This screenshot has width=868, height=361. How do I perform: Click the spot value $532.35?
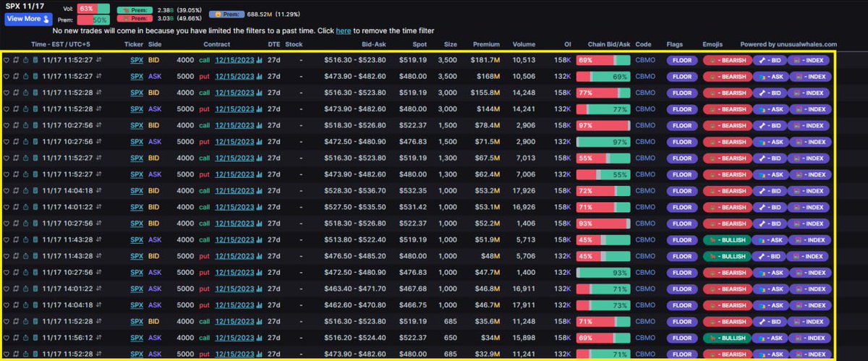tap(414, 191)
